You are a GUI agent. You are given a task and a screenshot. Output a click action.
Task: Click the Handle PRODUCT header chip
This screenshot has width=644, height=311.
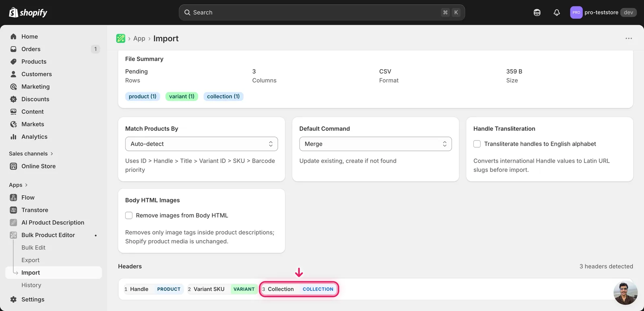[153, 289]
